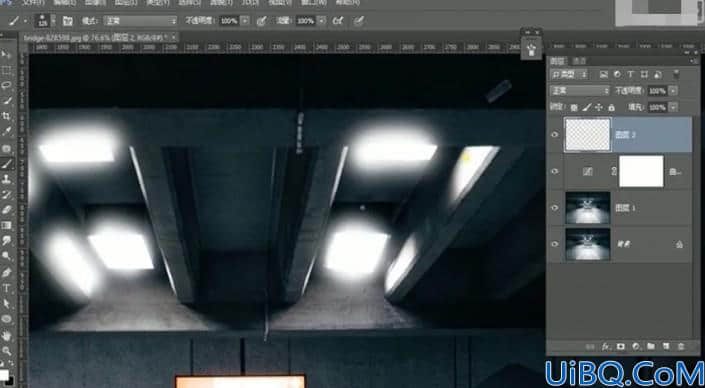
Task: Toggle pressure for opacity in options bar
Action: point(261,21)
